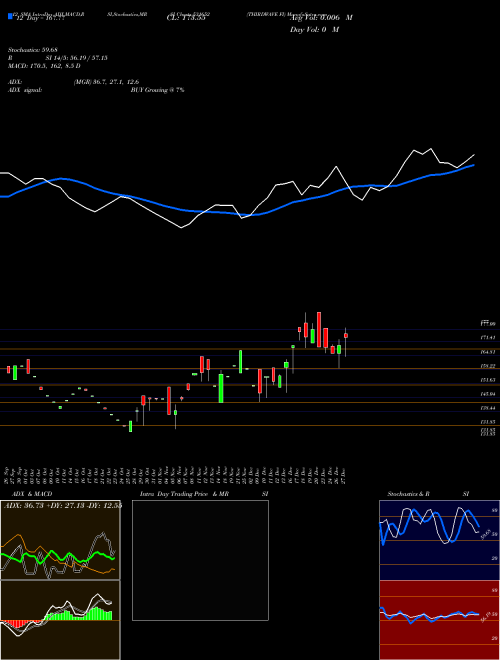Click the lowest green candle at the bottom
The height and width of the screenshot is (660, 500).
[x=130, y=426]
